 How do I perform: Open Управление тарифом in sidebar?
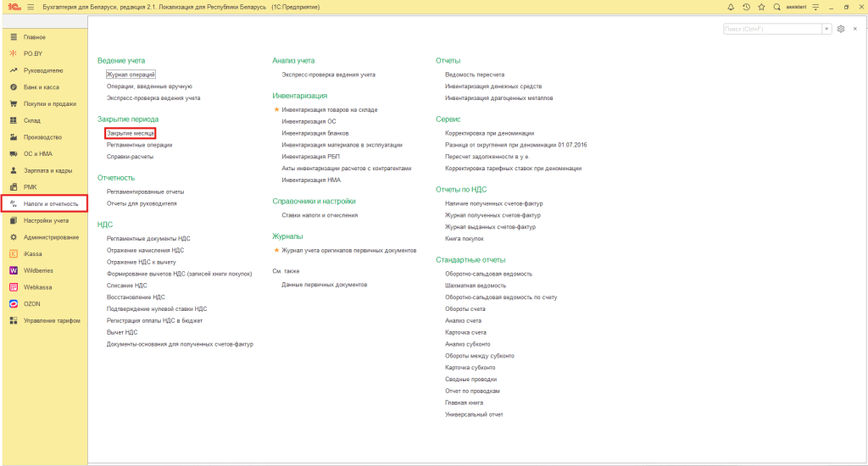pyautogui.click(x=52, y=320)
